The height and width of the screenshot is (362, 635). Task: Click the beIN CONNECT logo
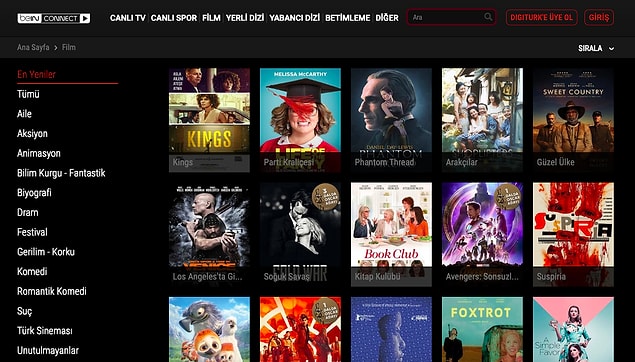point(53,18)
